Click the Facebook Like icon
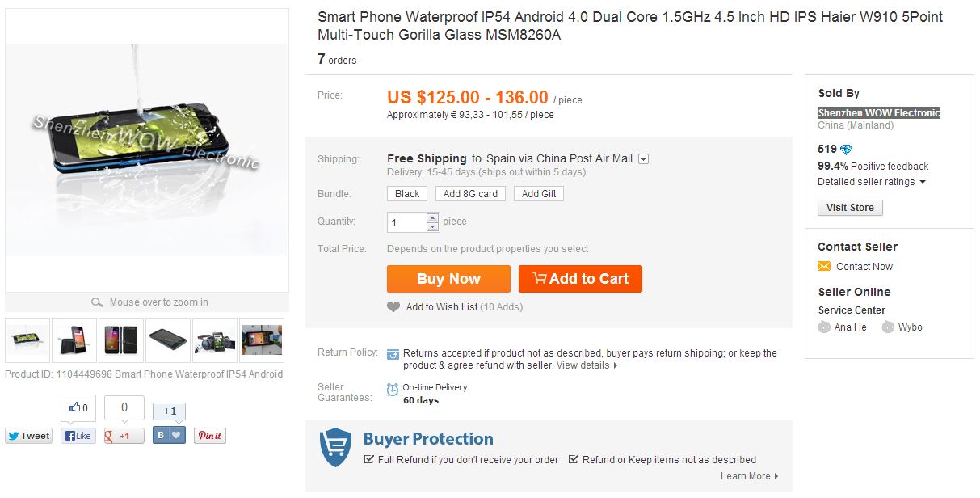Image resolution: width=980 pixels, height=498 pixels. tap(69, 436)
